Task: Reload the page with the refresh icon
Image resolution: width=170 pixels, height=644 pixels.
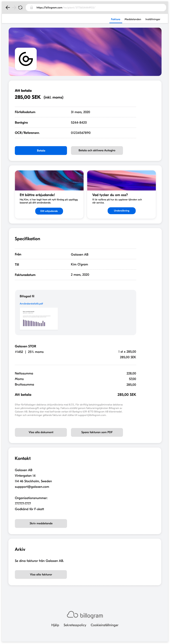Action: [x=21, y=8]
